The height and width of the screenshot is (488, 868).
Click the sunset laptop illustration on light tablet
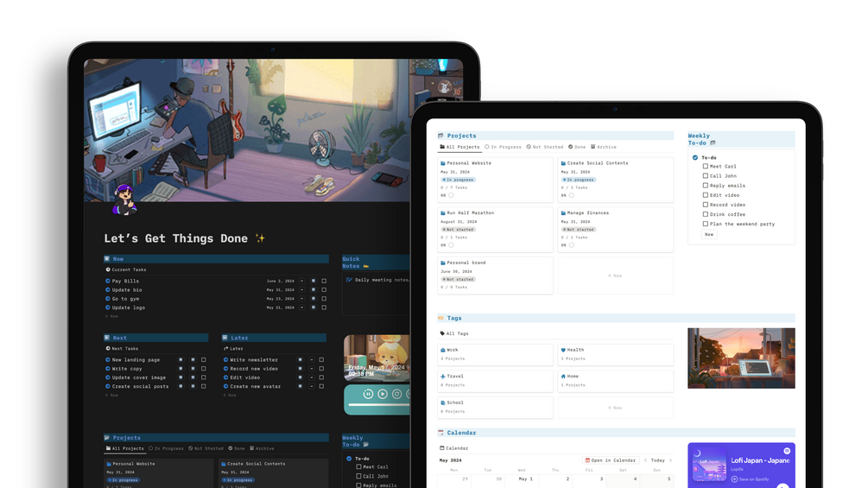coord(741,358)
